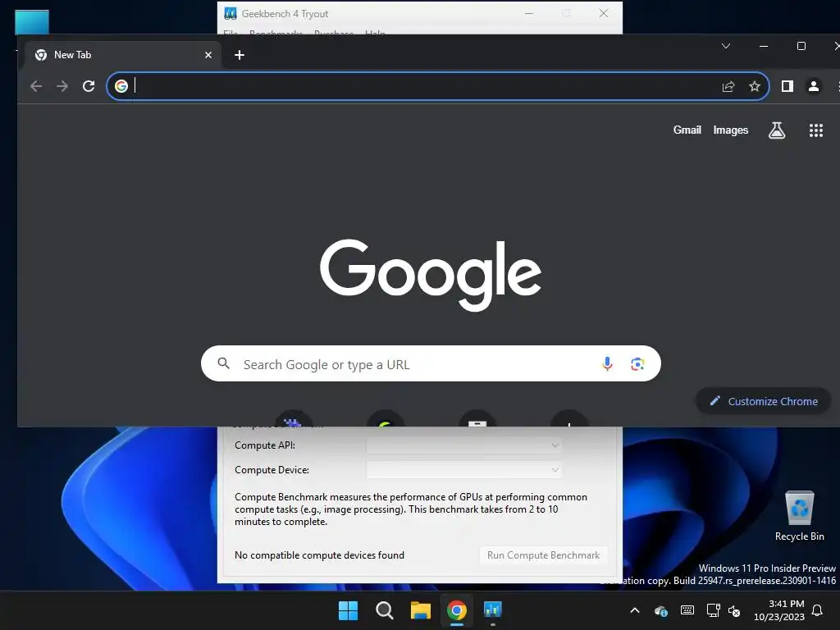The width and height of the screenshot is (840, 630).
Task: Minimize the Geekbench 4 Tryout window
Action: (x=529, y=13)
